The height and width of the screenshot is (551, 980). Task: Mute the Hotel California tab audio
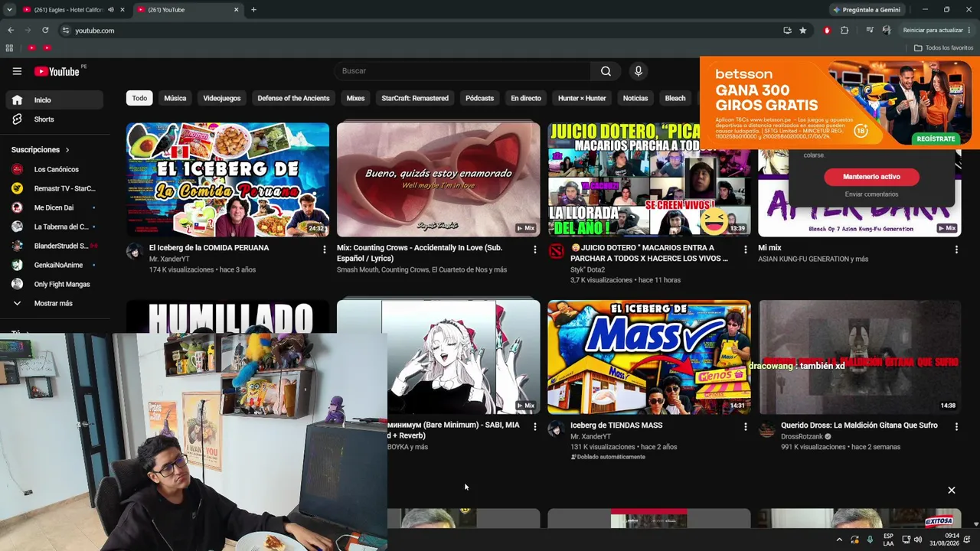click(111, 10)
